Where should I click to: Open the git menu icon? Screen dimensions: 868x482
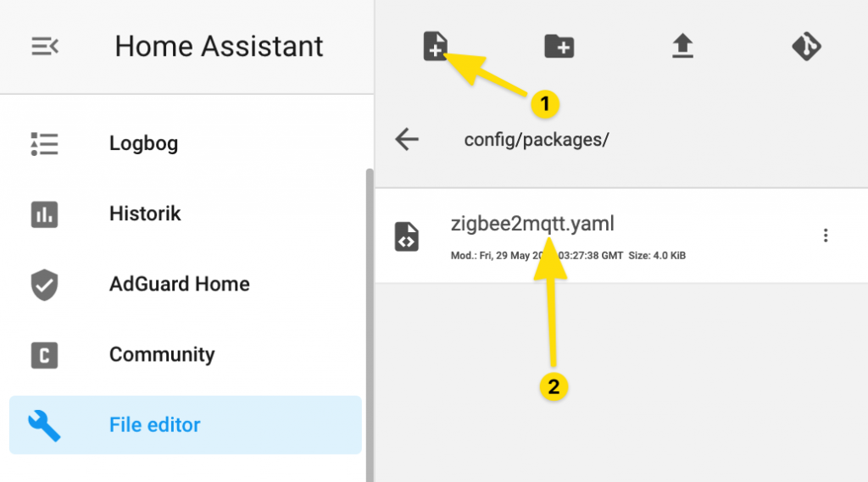click(x=807, y=46)
